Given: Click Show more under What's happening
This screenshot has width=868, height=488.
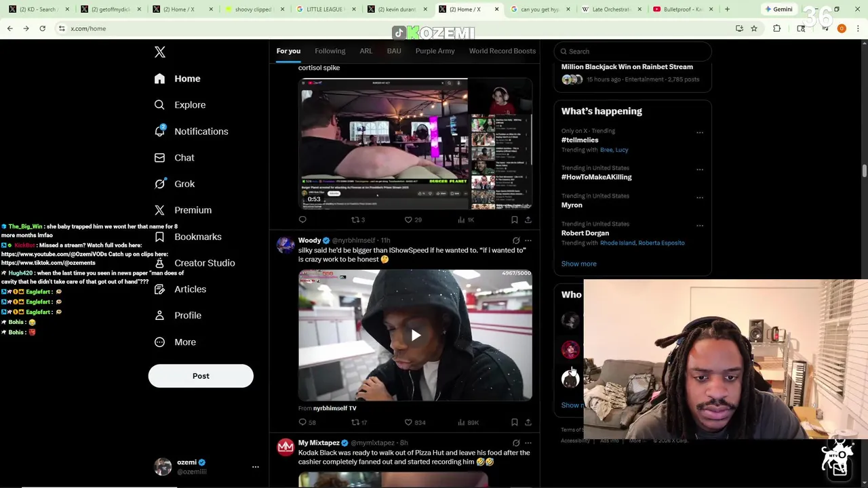Looking at the screenshot, I should pos(578,264).
